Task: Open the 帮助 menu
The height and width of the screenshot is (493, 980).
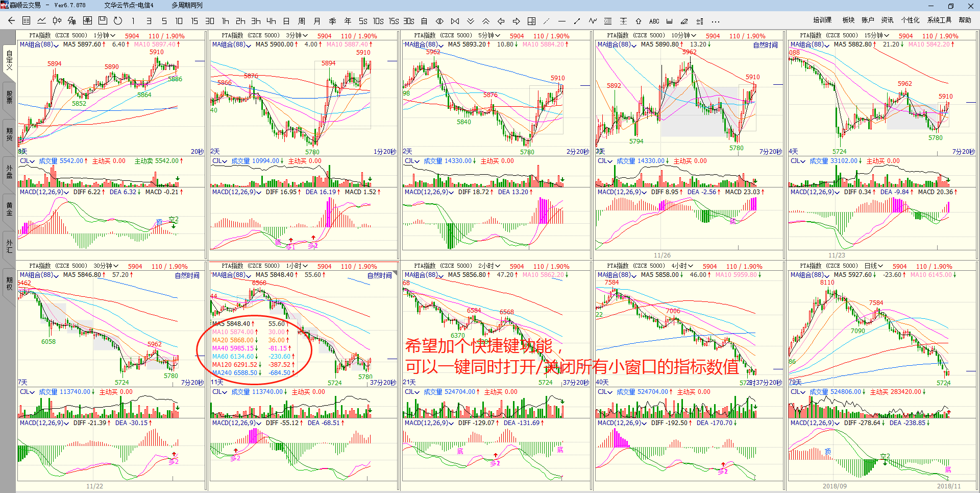Action: (x=965, y=20)
